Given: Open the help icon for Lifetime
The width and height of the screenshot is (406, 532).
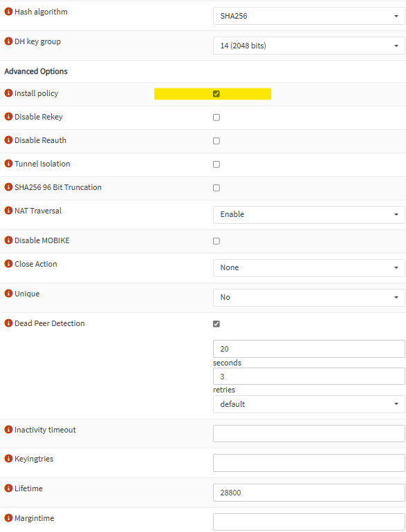Looking at the screenshot, I should pos(8,488).
